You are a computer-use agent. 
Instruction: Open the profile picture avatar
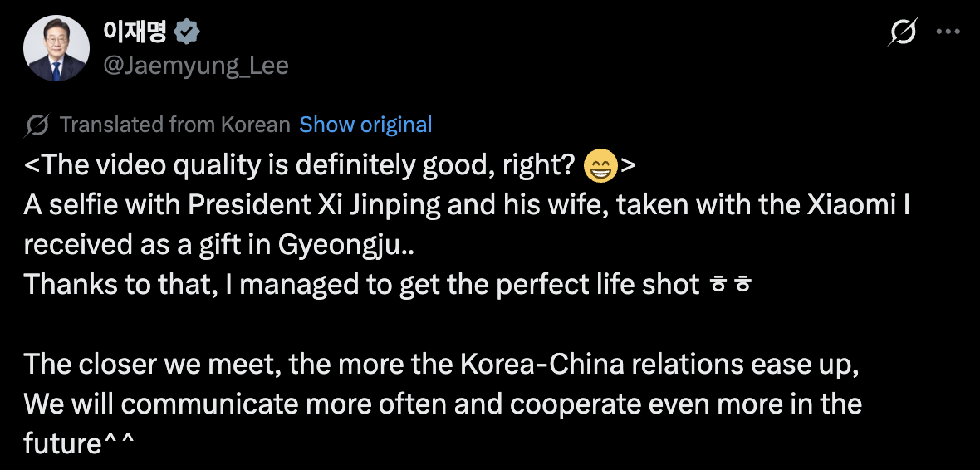[56, 48]
